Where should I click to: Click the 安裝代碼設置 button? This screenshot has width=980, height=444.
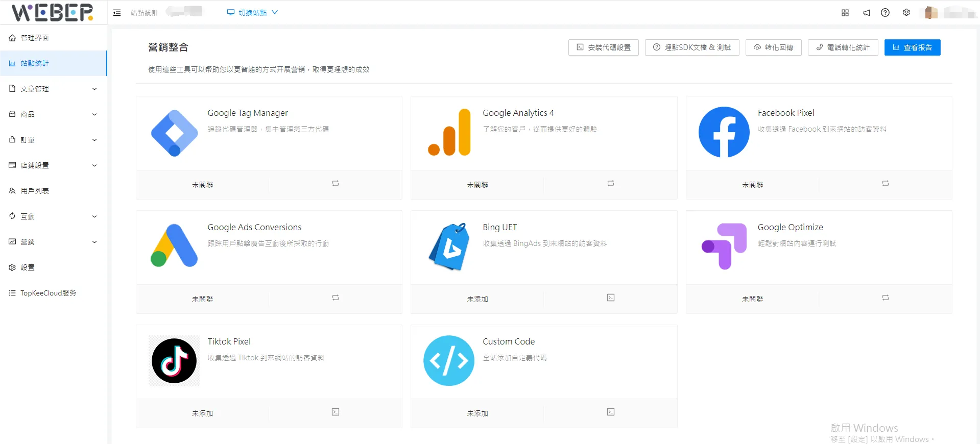coord(603,47)
